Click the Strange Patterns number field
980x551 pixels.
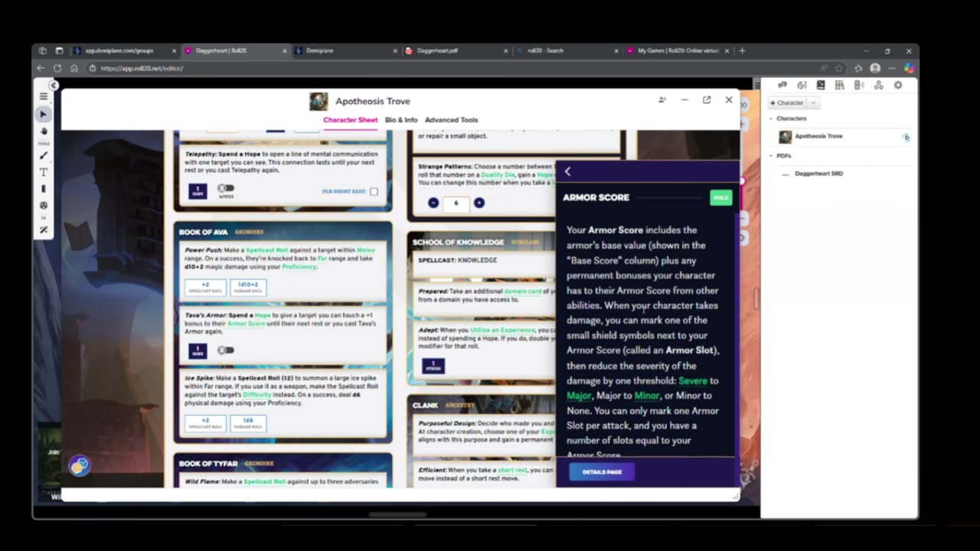pyautogui.click(x=456, y=203)
